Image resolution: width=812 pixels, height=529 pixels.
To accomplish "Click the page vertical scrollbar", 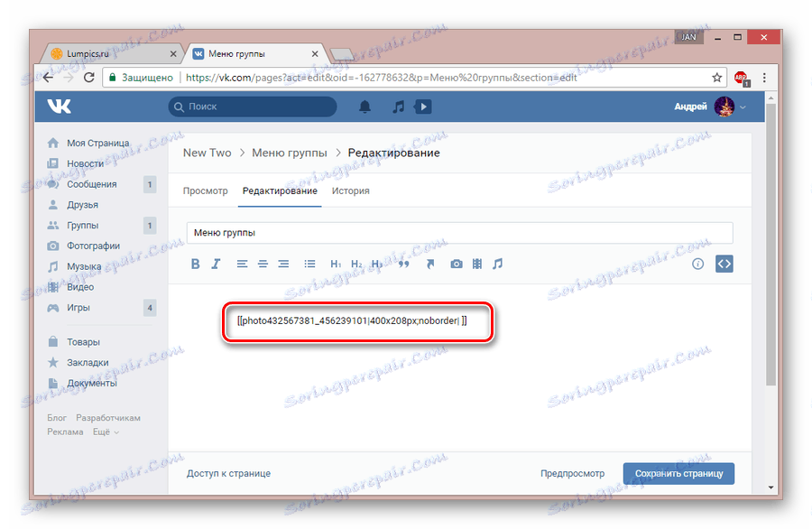I will [x=770, y=244].
